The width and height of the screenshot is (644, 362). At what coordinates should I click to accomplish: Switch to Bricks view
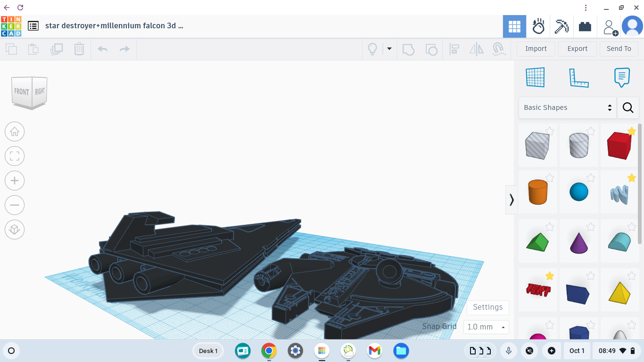585,26
